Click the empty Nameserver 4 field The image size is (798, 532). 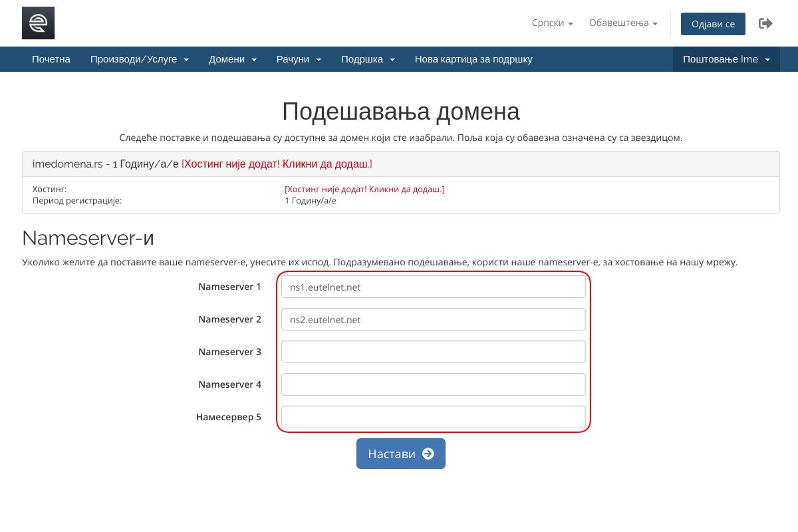(x=434, y=384)
